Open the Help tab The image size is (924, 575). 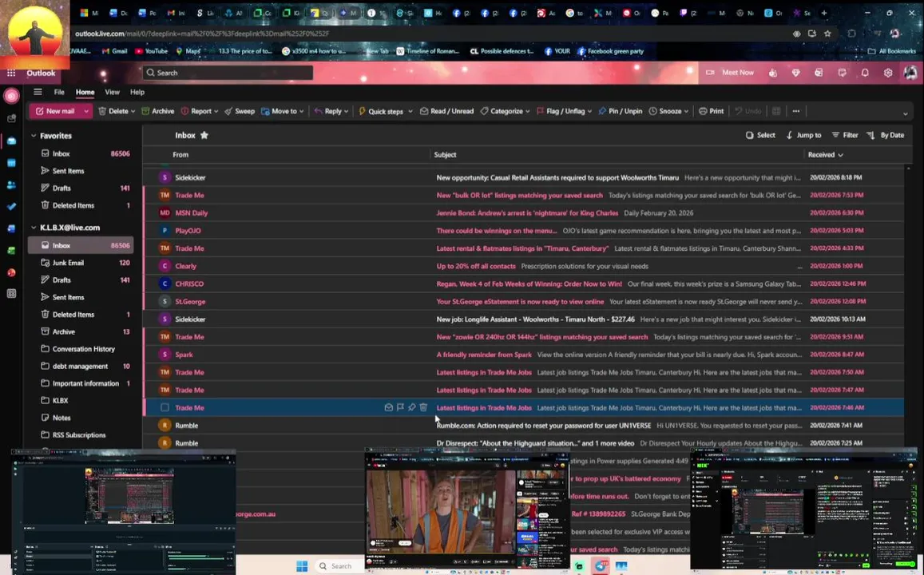point(137,92)
